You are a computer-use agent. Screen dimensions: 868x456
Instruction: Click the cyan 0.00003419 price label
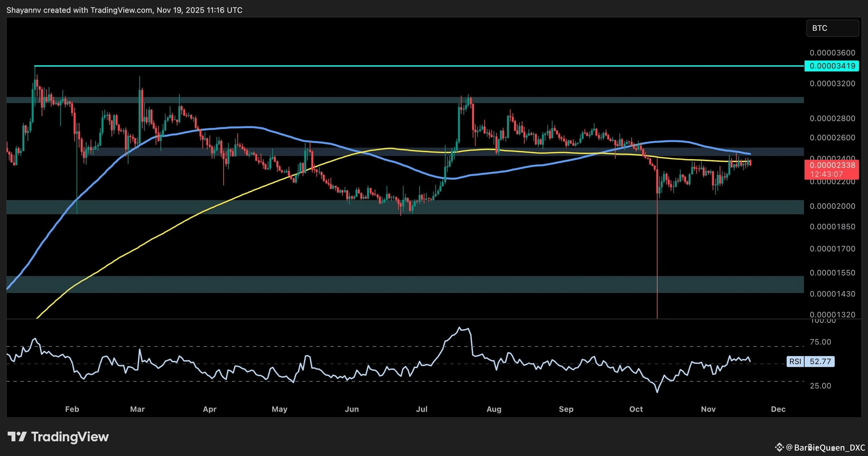[832, 66]
